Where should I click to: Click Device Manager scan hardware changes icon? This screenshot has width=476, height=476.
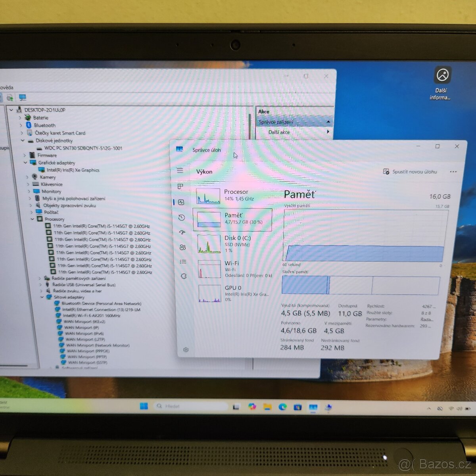coord(10,97)
